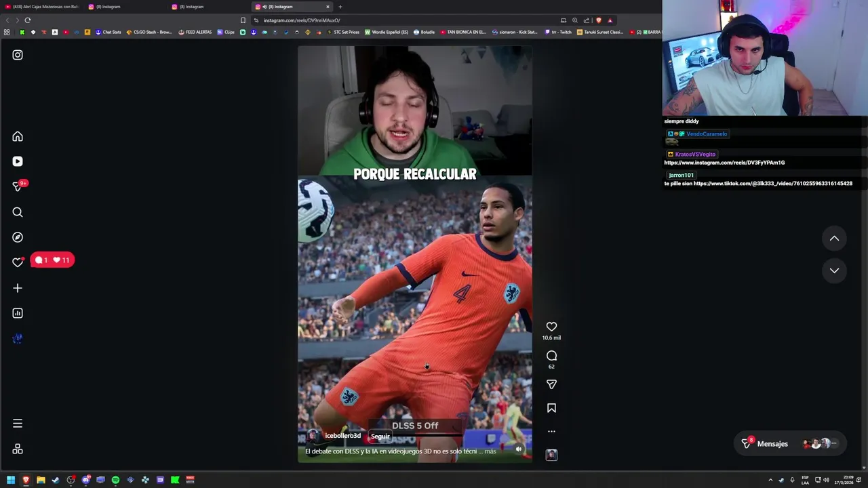This screenshot has height=488, width=868.
Task: Open direct messages with 9+ badge
Action: (x=19, y=186)
